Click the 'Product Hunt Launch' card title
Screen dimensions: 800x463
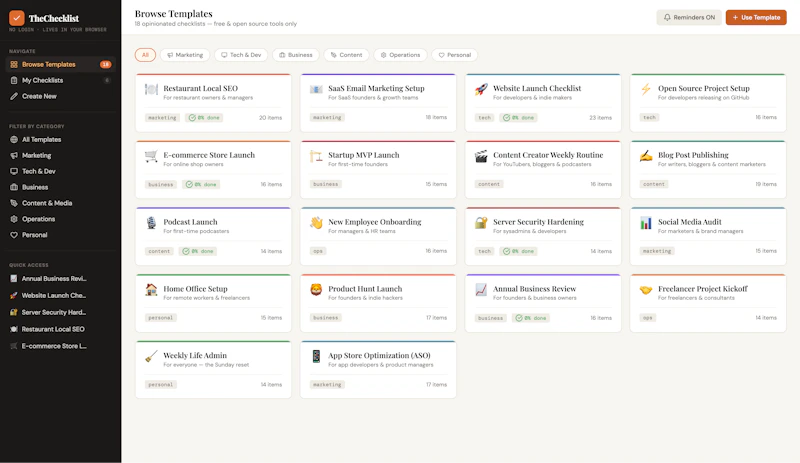(365, 288)
